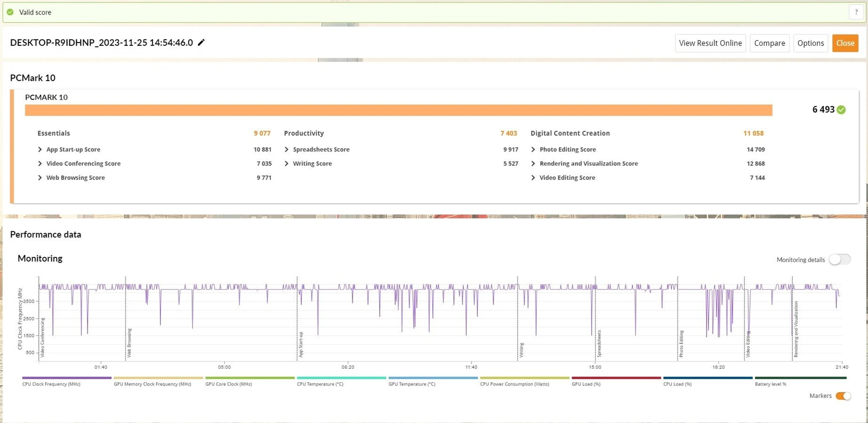
Task: Expand Video Conferencing Score row
Action: [40, 163]
